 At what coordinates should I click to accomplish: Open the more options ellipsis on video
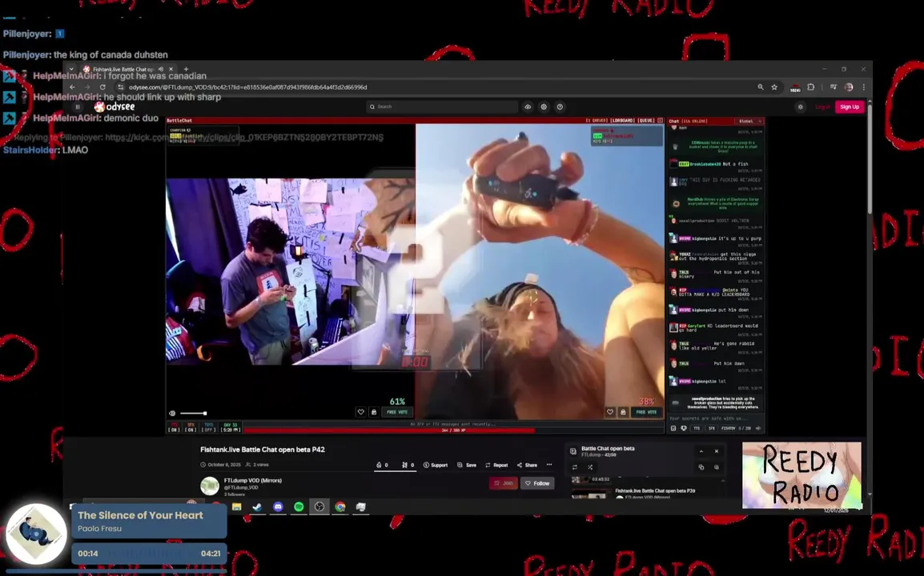pos(549,465)
